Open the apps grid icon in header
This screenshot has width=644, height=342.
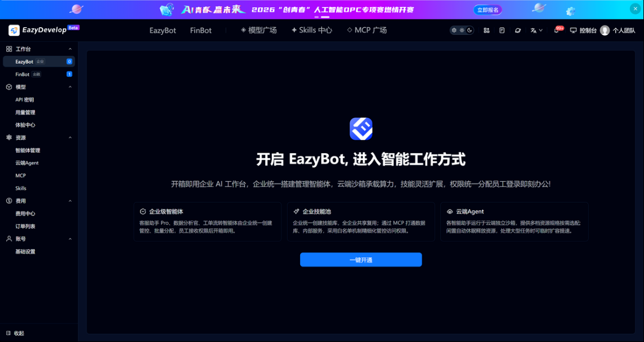487,30
